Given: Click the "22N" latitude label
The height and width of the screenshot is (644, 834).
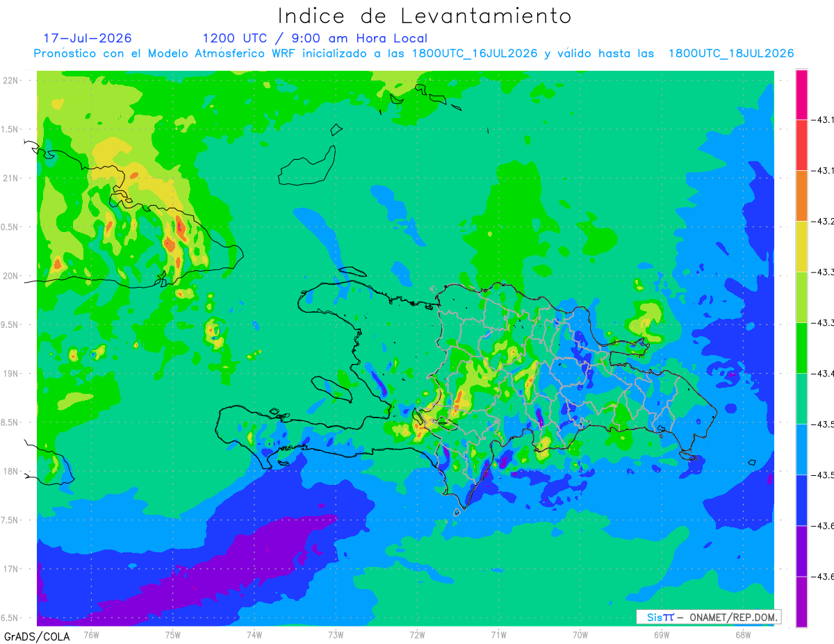Looking at the screenshot, I should click(11, 80).
